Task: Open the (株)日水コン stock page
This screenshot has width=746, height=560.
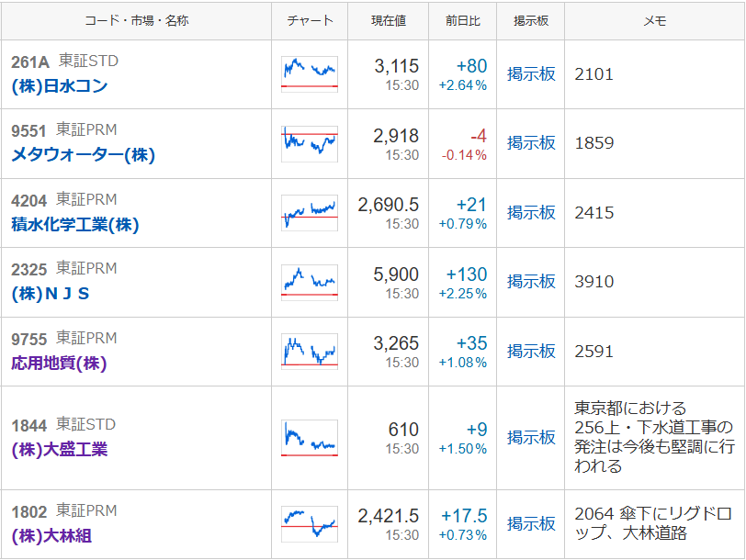Action: pos(60,86)
